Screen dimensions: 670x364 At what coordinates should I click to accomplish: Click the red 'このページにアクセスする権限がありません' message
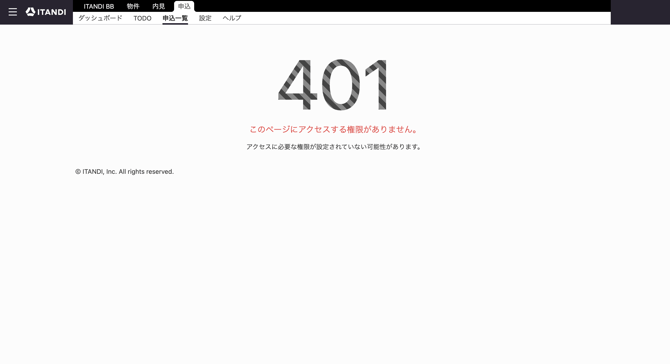[334, 129]
